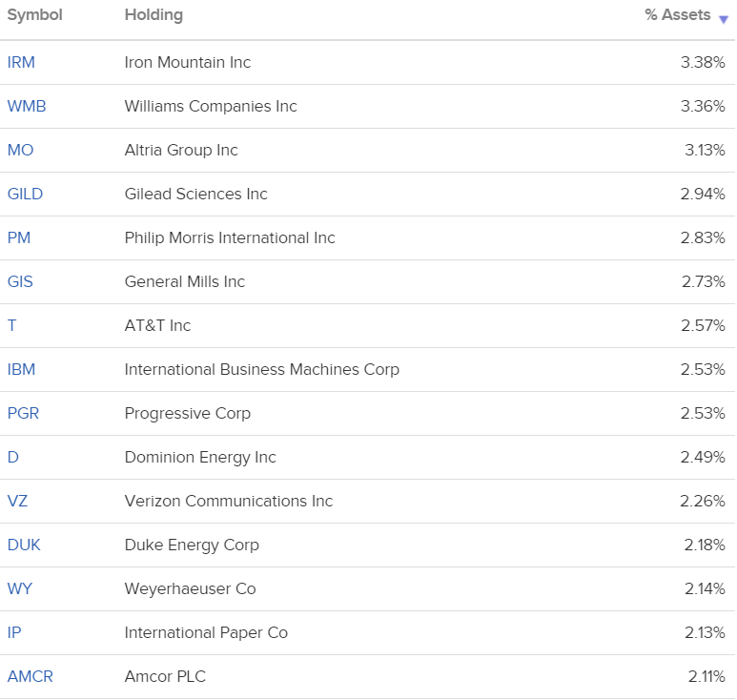The image size is (737, 700).
Task: Click the 2.49% value for Dominion Energy
Action: point(703,457)
